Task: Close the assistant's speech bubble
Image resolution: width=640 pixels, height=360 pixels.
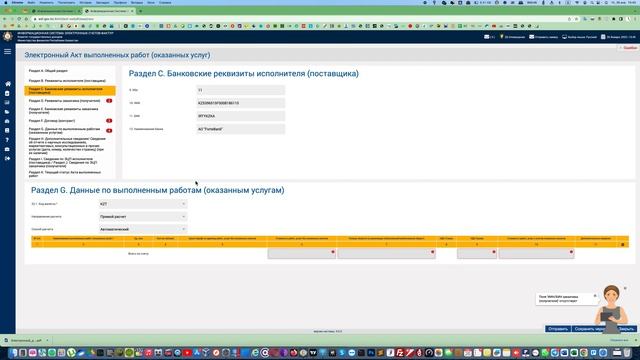Action: tap(595, 296)
